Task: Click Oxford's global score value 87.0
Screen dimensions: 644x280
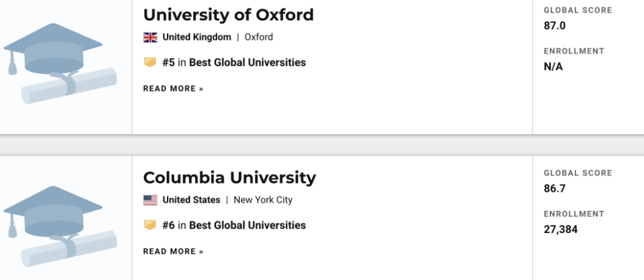Action: click(555, 26)
